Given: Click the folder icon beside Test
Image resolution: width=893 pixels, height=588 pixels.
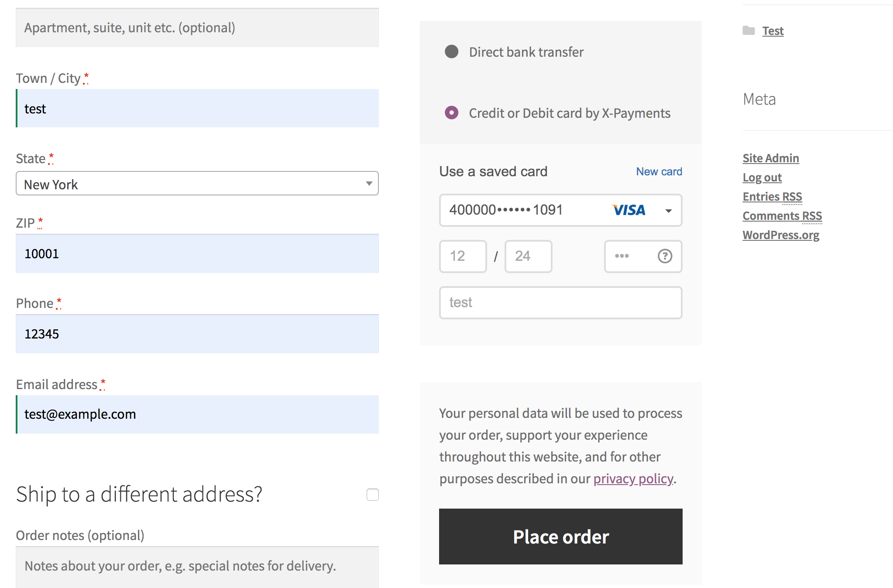Looking at the screenshot, I should (749, 31).
